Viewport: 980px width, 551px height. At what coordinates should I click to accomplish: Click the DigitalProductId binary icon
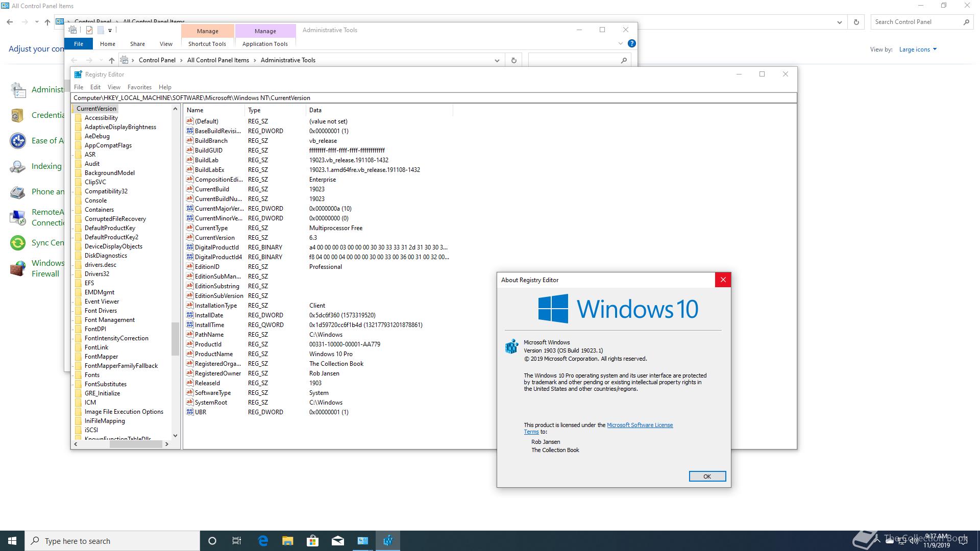click(190, 247)
